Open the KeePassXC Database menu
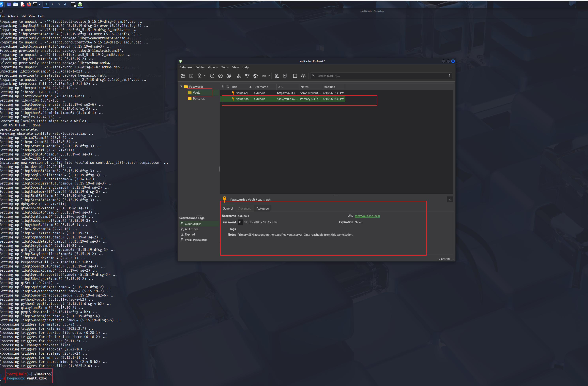This screenshot has height=386, width=588. [x=186, y=67]
